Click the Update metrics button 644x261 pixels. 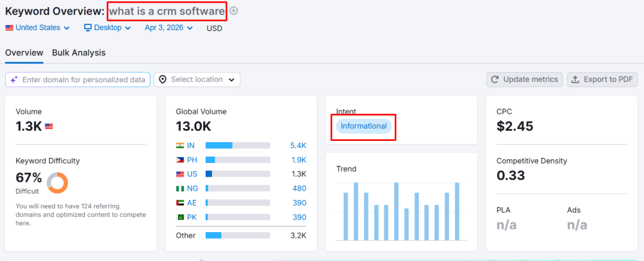[x=525, y=80]
